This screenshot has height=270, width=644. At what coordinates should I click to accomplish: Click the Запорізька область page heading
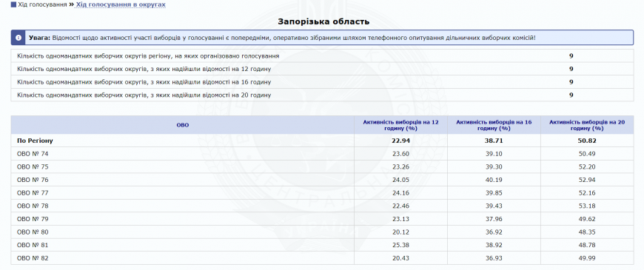[323, 21]
